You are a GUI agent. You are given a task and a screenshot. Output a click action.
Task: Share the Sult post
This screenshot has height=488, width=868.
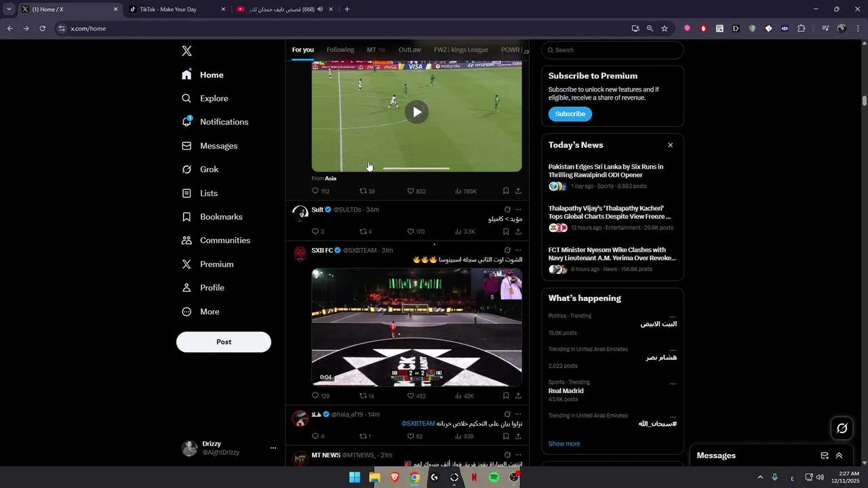(518, 232)
